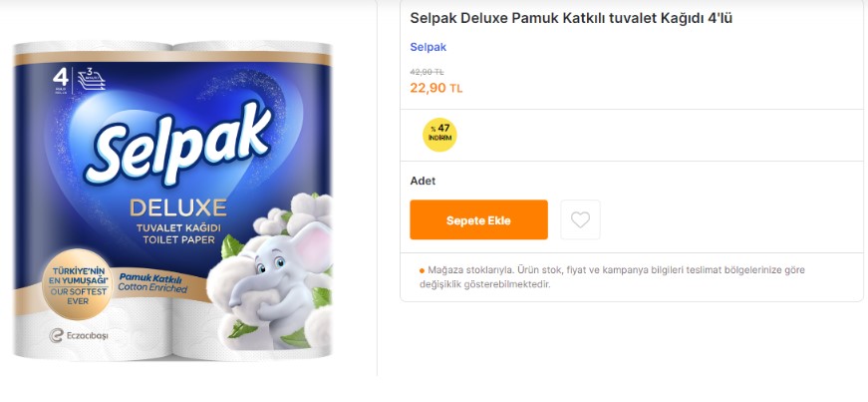Click the large Selpak logo on the image
Screen dimensions: 868x402
(182, 148)
